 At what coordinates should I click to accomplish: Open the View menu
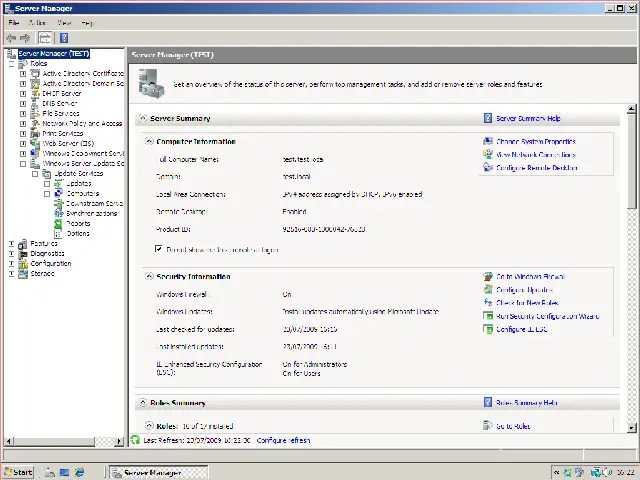click(x=64, y=23)
